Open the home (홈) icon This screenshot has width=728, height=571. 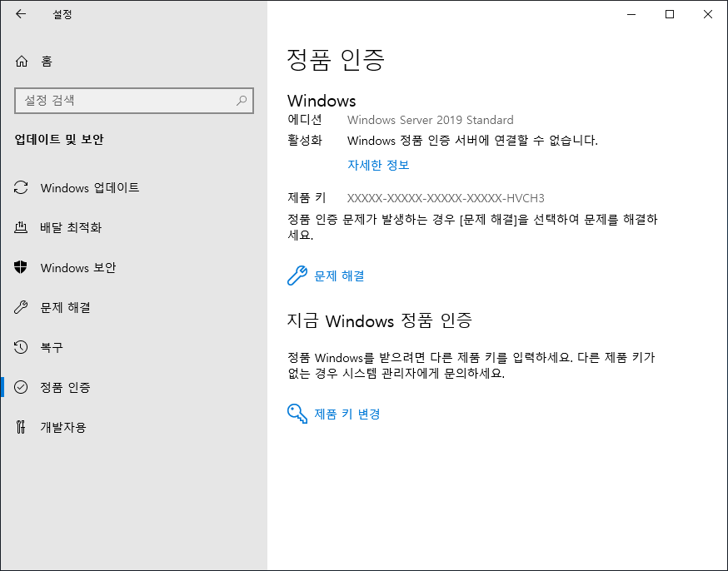[x=22, y=62]
